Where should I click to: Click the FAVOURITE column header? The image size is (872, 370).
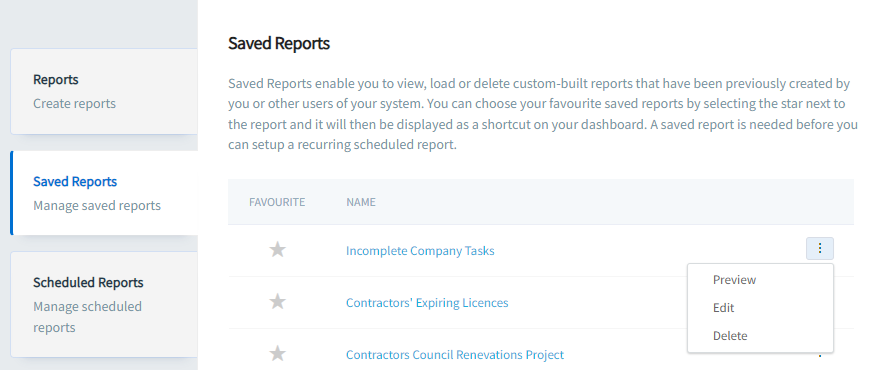coord(277,202)
